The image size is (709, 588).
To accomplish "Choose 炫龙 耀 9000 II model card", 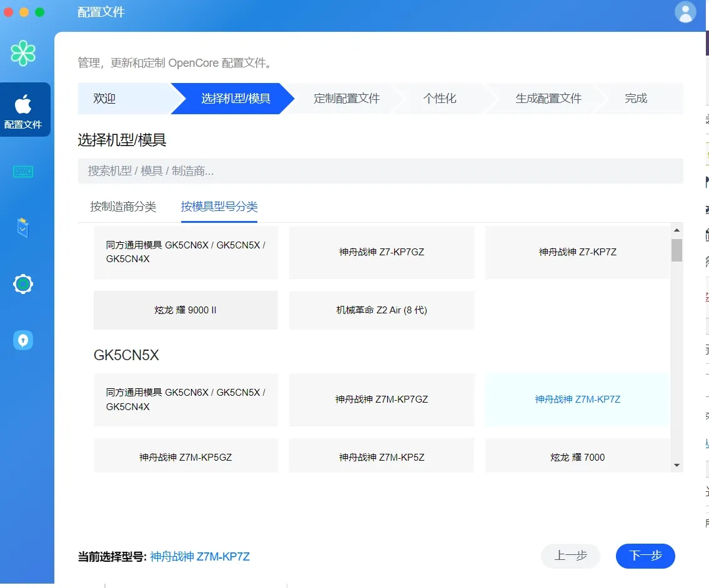I will [x=186, y=310].
